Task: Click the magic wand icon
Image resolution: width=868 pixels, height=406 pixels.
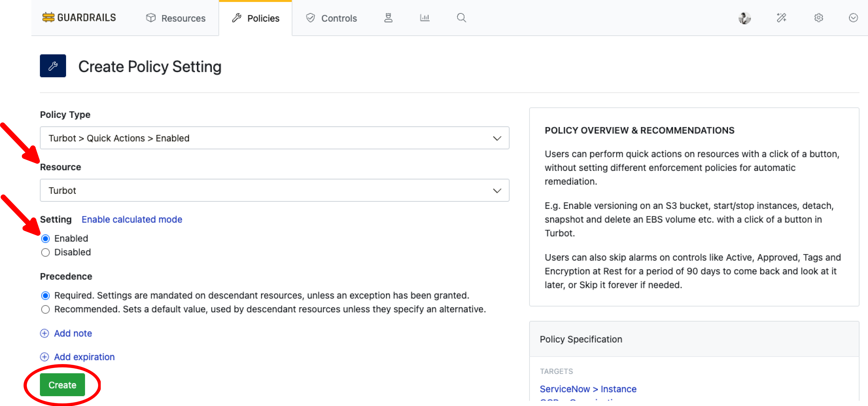Action: click(781, 18)
